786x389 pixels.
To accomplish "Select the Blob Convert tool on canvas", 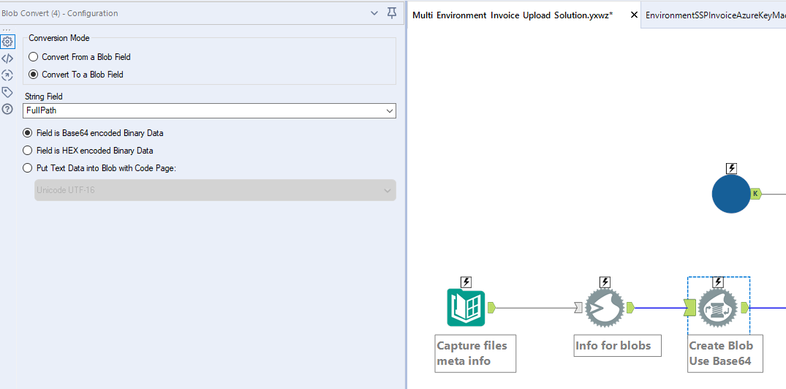I will [x=718, y=308].
